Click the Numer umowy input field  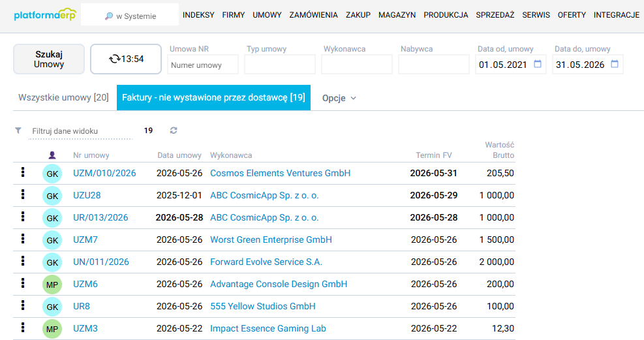[203, 65]
